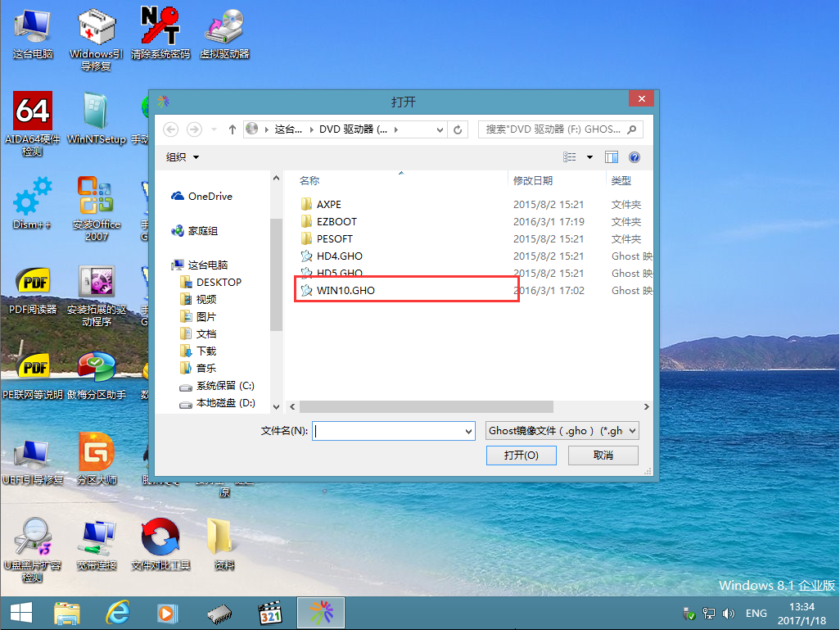Open the 这台电脑 desktop icon
Image resolution: width=840 pixels, height=630 pixels.
[x=33, y=34]
